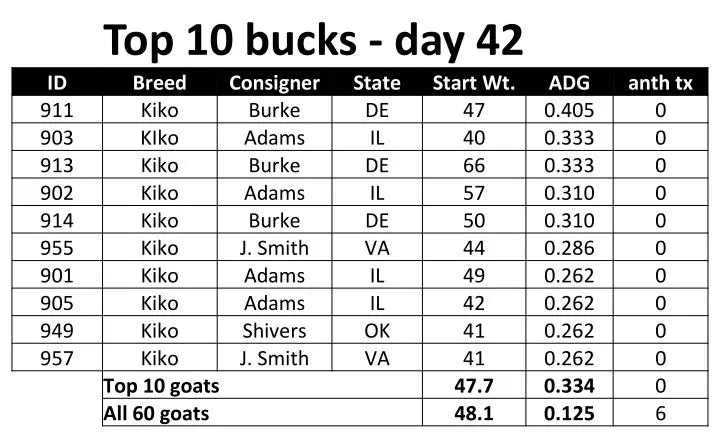Select ID cell 955
The height and width of the screenshot is (432, 720).
[56, 248]
